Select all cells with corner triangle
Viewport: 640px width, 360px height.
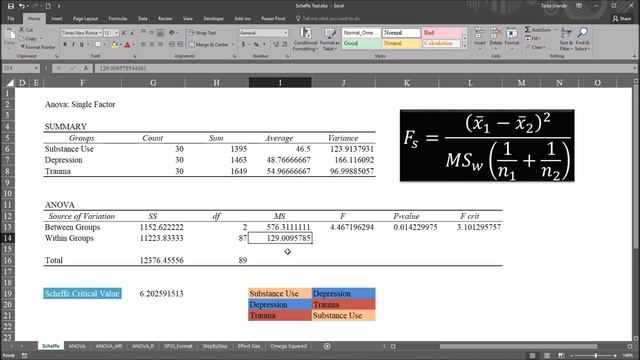click(10, 83)
